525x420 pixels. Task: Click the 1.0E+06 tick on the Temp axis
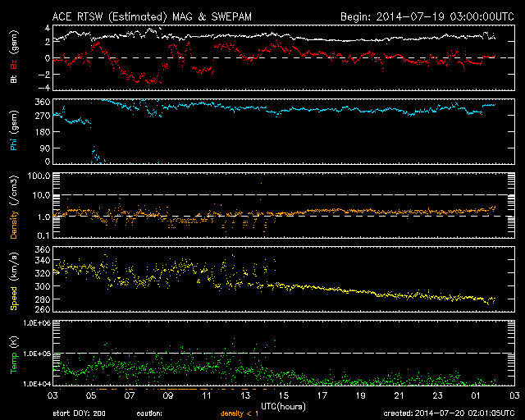coord(34,322)
